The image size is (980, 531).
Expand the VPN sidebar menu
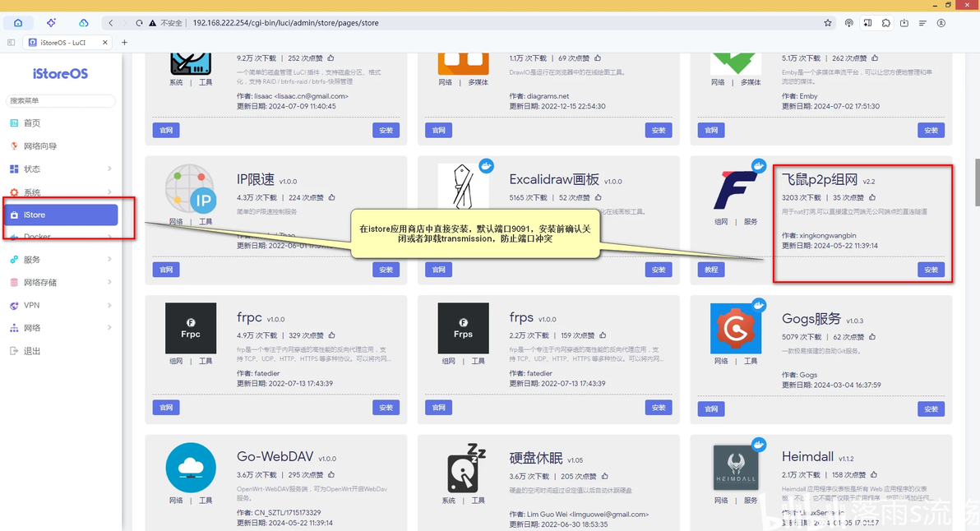pyautogui.click(x=61, y=305)
